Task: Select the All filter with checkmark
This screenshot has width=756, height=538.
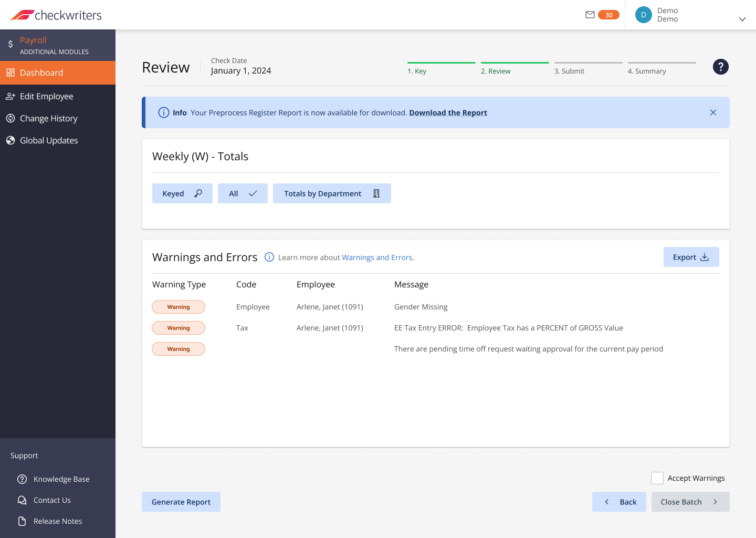Action: [x=243, y=193]
